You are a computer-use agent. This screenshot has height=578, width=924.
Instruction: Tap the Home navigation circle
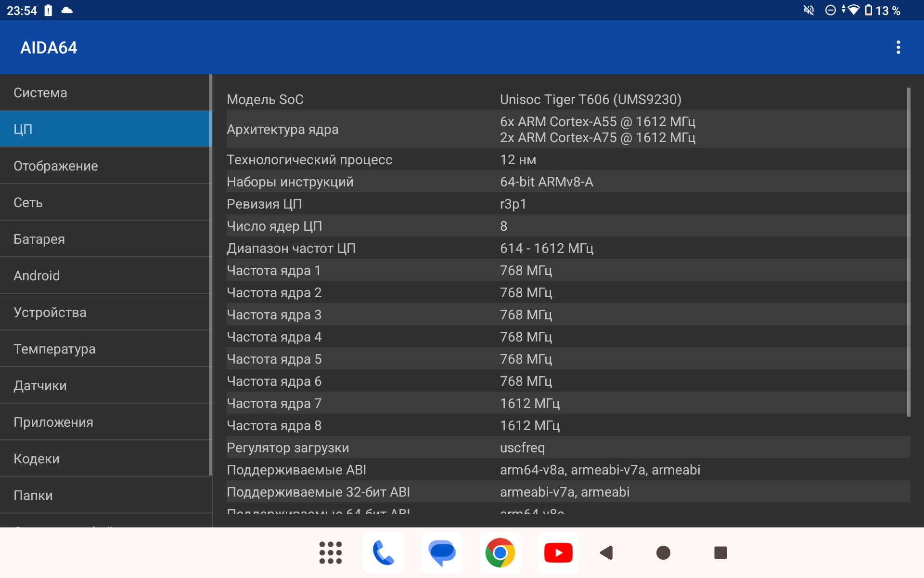(x=663, y=552)
